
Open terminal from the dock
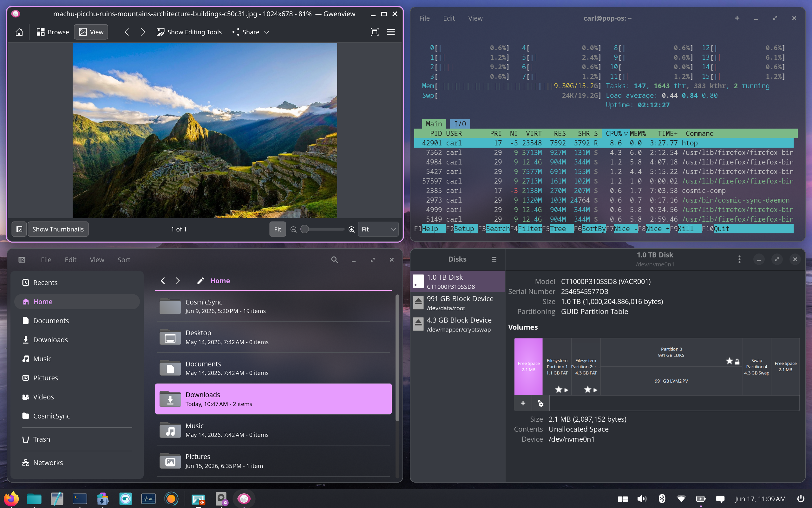click(80, 498)
